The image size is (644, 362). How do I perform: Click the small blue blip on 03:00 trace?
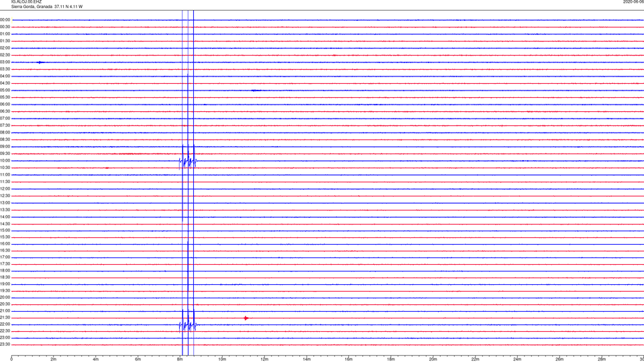(40, 62)
